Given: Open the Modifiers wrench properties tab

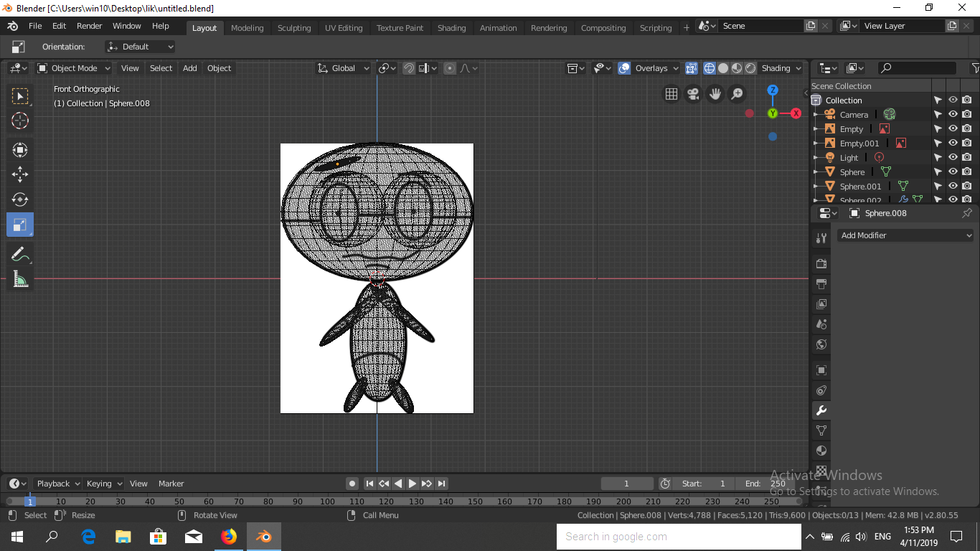Looking at the screenshot, I should click(x=821, y=410).
